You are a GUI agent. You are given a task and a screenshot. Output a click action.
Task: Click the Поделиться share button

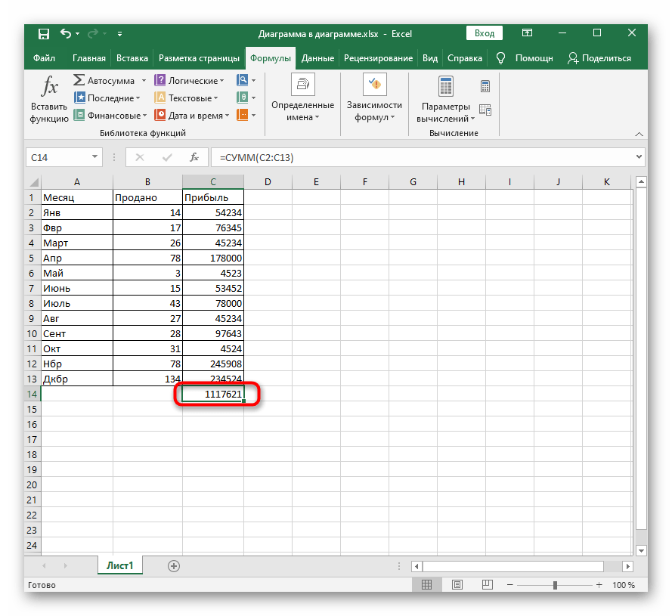tap(599, 58)
